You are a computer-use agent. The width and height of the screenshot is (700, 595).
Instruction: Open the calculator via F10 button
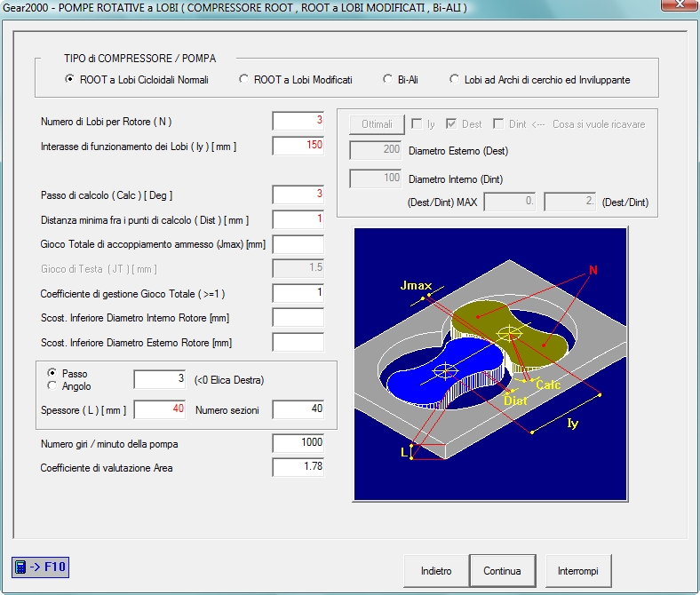(x=40, y=567)
